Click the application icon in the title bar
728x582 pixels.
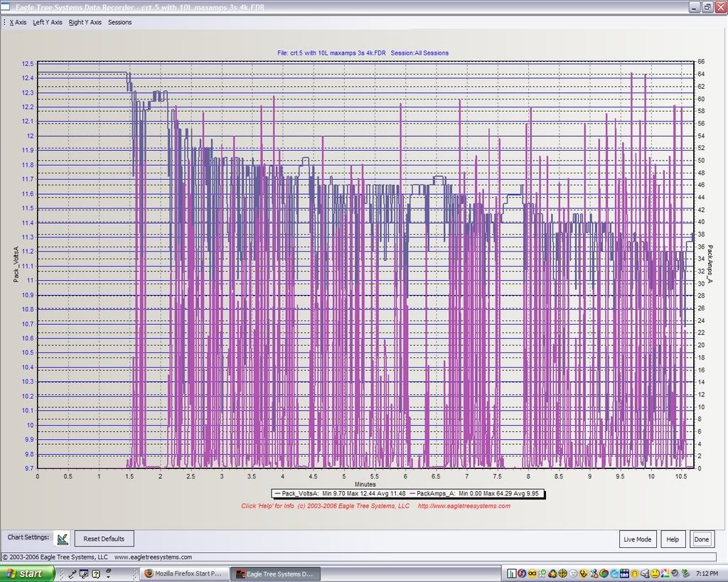[x=6, y=6]
